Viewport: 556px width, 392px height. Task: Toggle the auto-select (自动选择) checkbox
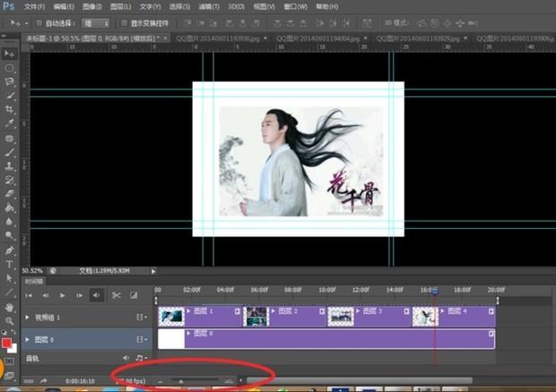pyautogui.click(x=39, y=23)
